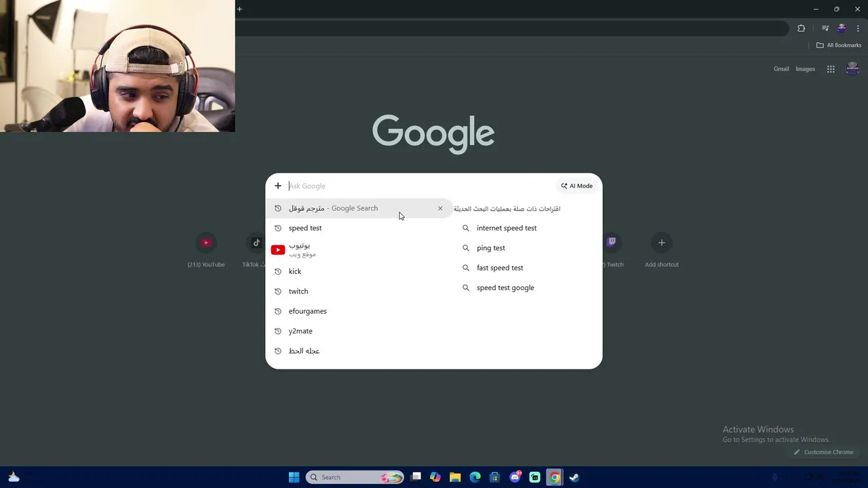The width and height of the screenshot is (868, 488).
Task: Click the Windows taskbar Search box
Action: coord(355,477)
